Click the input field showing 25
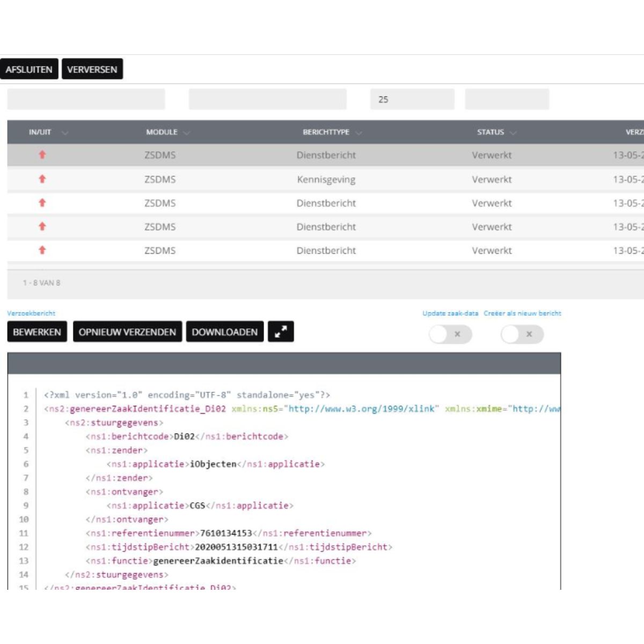Screen dimensions: 644x644 click(412, 99)
